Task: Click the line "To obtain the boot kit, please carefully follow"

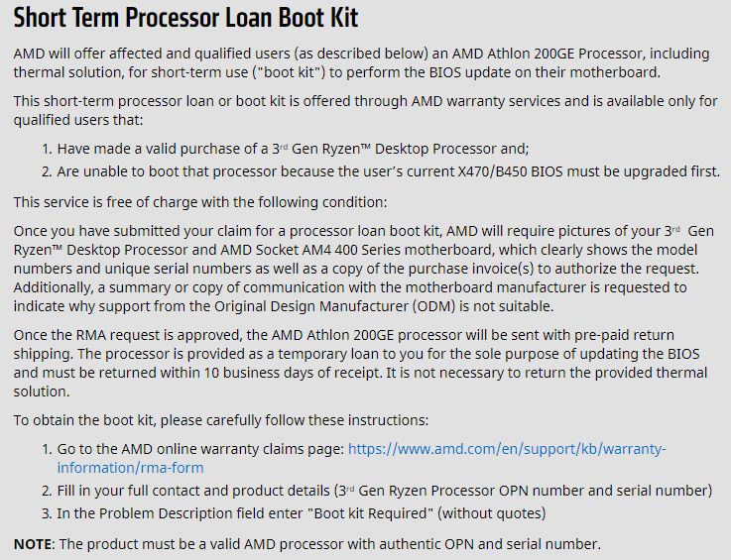Action: tap(221, 421)
